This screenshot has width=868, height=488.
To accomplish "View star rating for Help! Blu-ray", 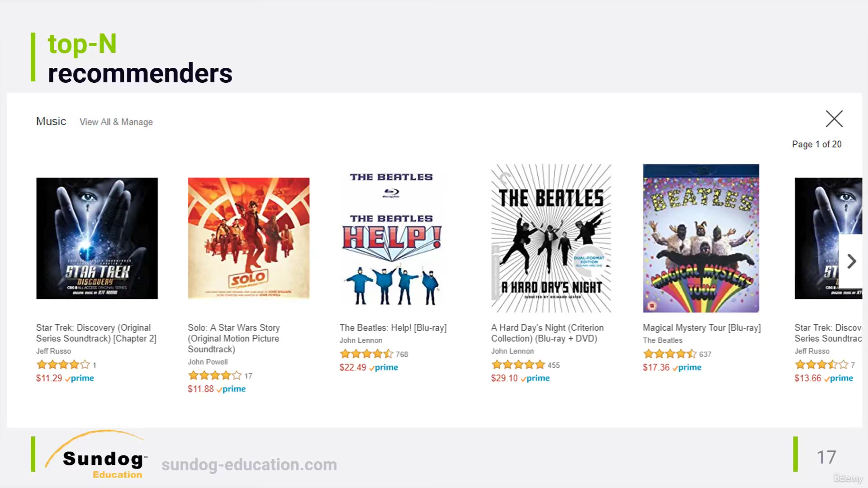I will [x=366, y=354].
